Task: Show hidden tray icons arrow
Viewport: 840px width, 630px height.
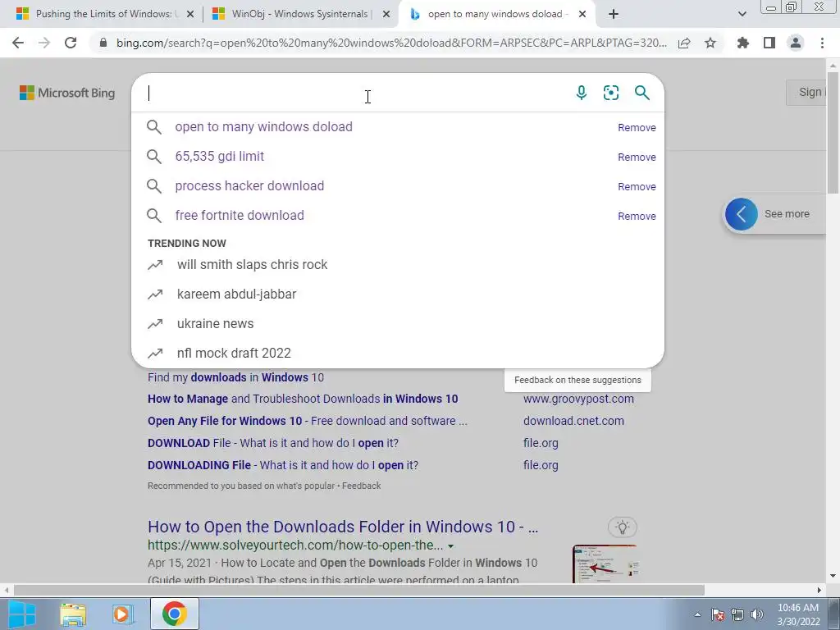Action: [697, 614]
